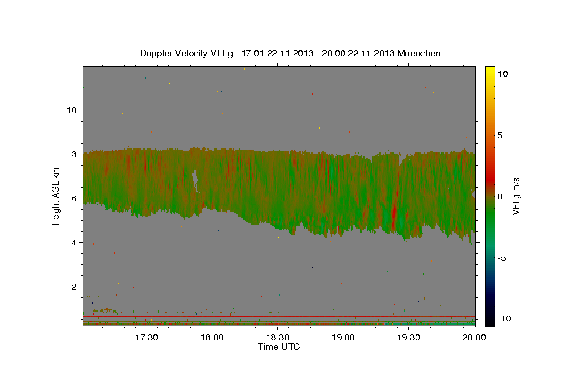Click the colorbar tick label 5
Viewport: 588px width, 392px height.
point(500,135)
